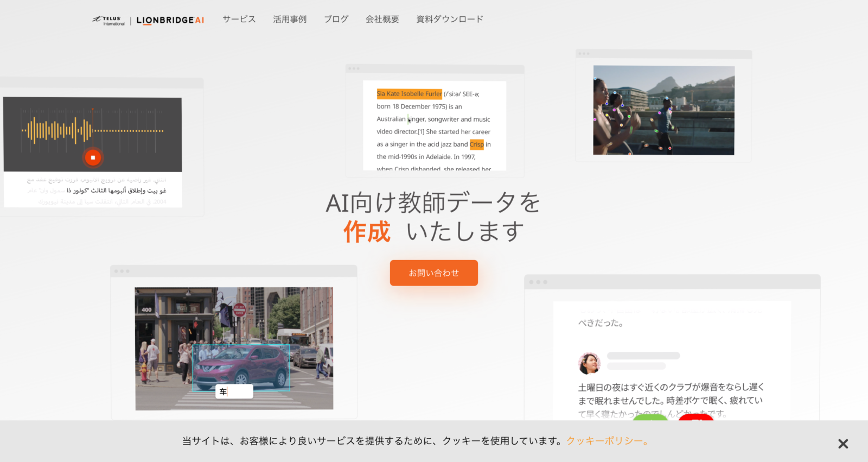Click the Arabic transcription text

tap(97, 191)
